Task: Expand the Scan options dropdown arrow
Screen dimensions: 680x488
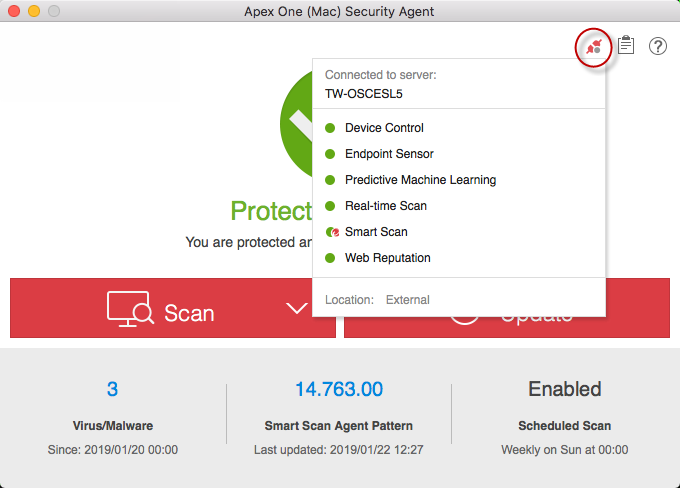Action: coord(297,309)
